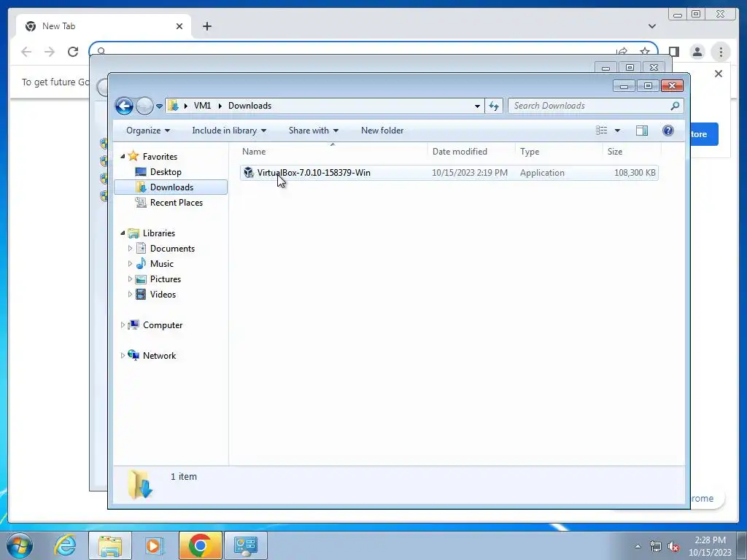Open the Include in library menu
Image resolution: width=747 pixels, height=560 pixels.
228,131
